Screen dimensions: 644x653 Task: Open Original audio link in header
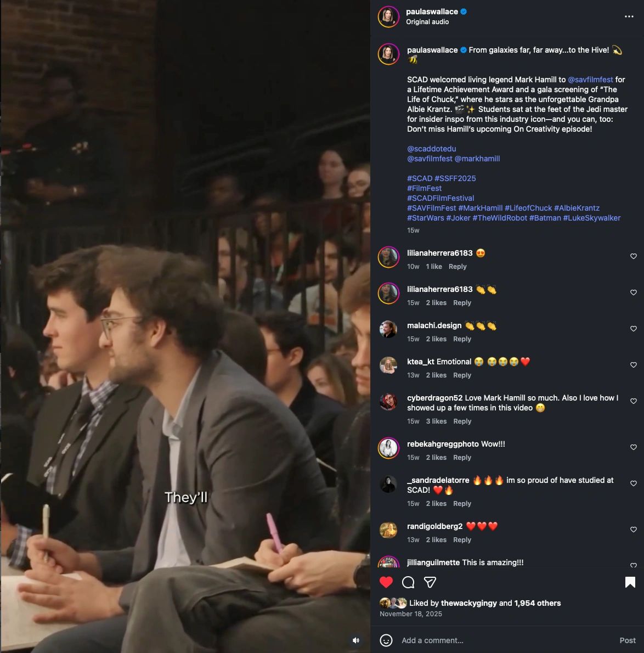tap(427, 21)
